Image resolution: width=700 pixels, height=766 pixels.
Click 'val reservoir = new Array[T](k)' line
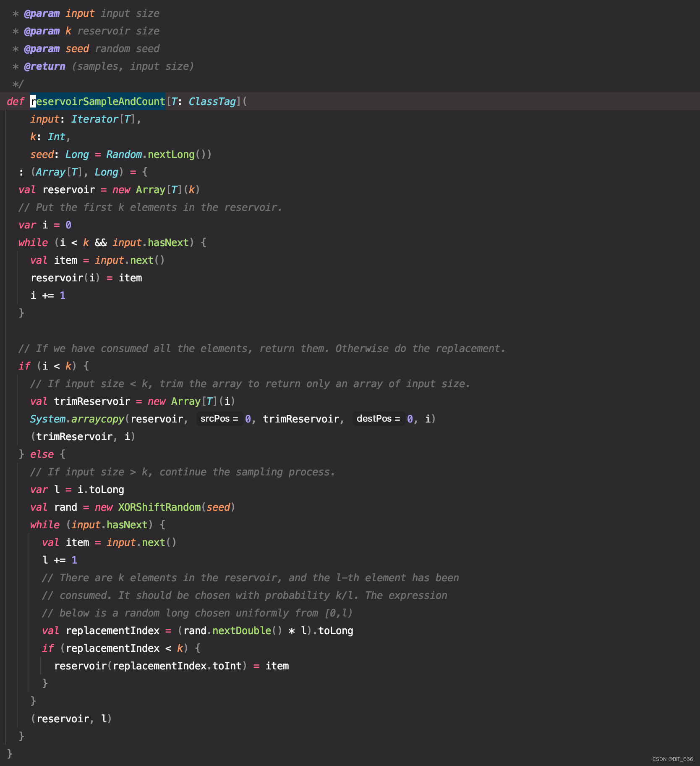click(x=109, y=190)
